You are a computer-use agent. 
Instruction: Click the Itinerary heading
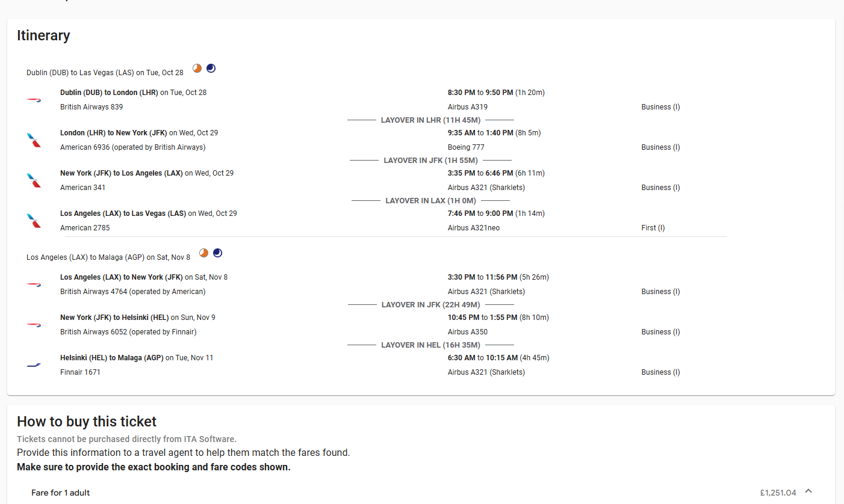click(x=43, y=35)
